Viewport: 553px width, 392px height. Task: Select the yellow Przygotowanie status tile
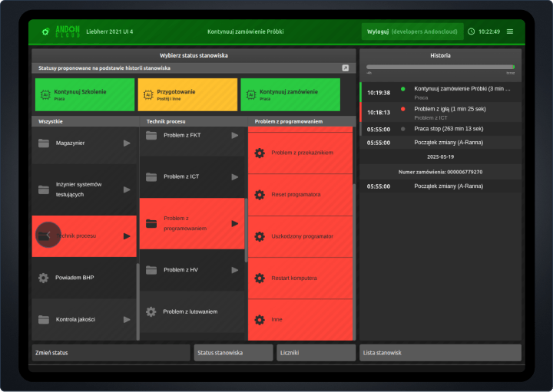pos(187,94)
